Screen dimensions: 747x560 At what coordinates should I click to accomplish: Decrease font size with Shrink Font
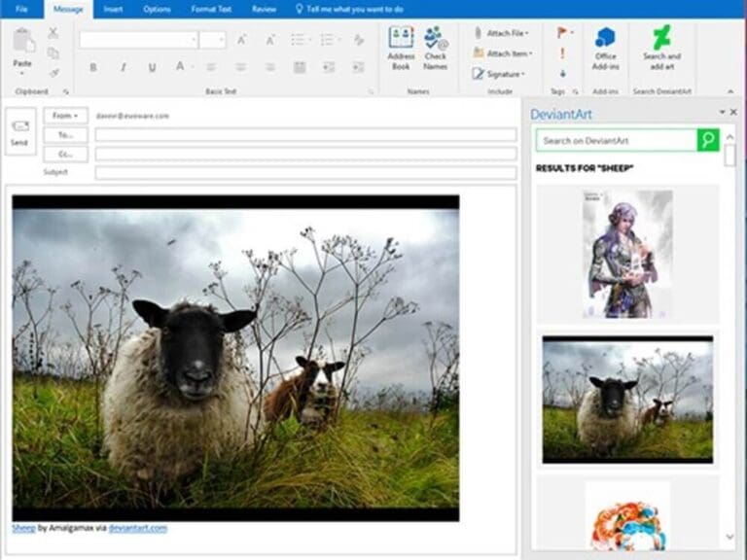click(270, 41)
